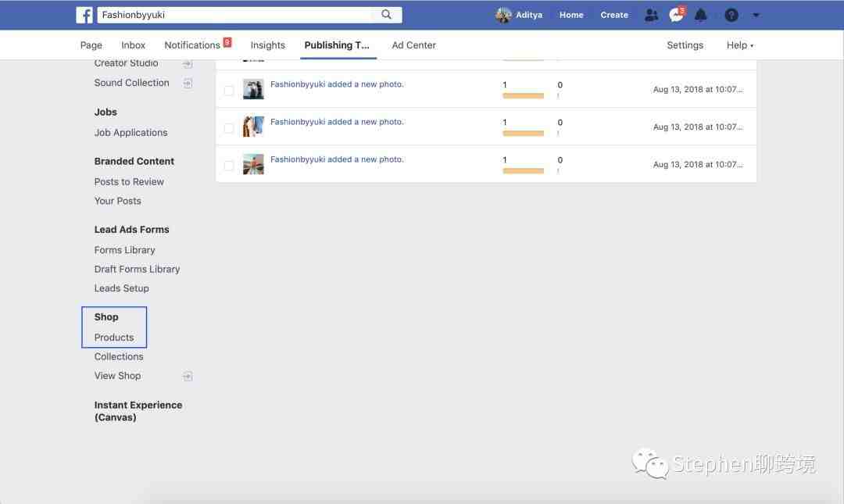Open thumbnail of first visible photo post
The width and height of the screenshot is (844, 504).
[253, 89]
